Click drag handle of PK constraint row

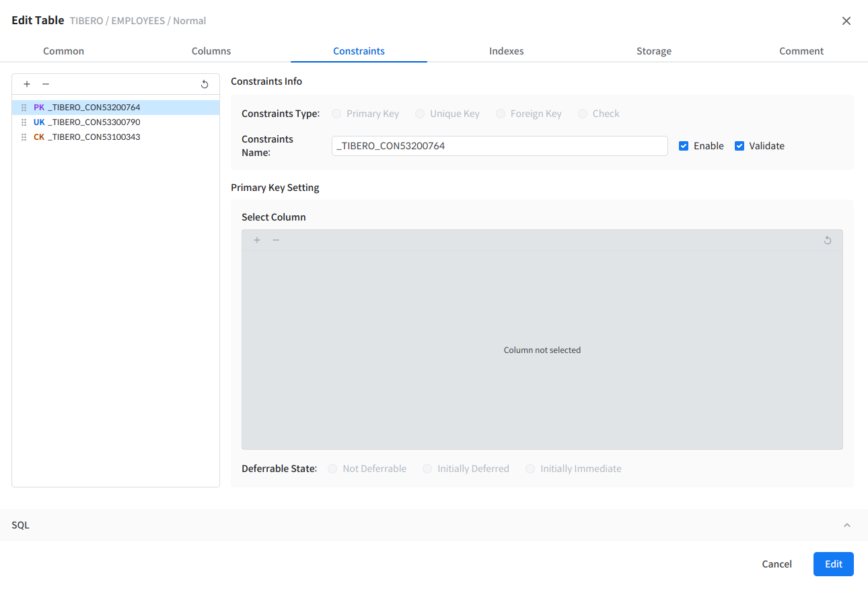[x=24, y=108]
